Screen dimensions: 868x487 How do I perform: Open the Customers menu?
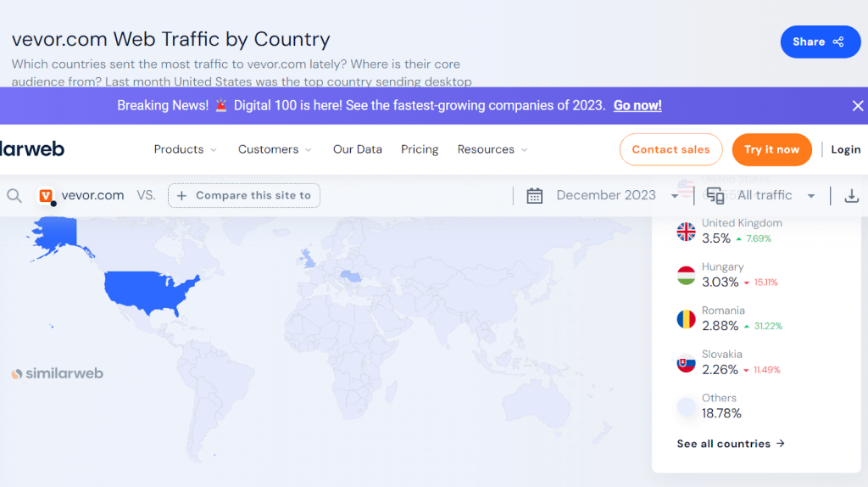click(275, 149)
